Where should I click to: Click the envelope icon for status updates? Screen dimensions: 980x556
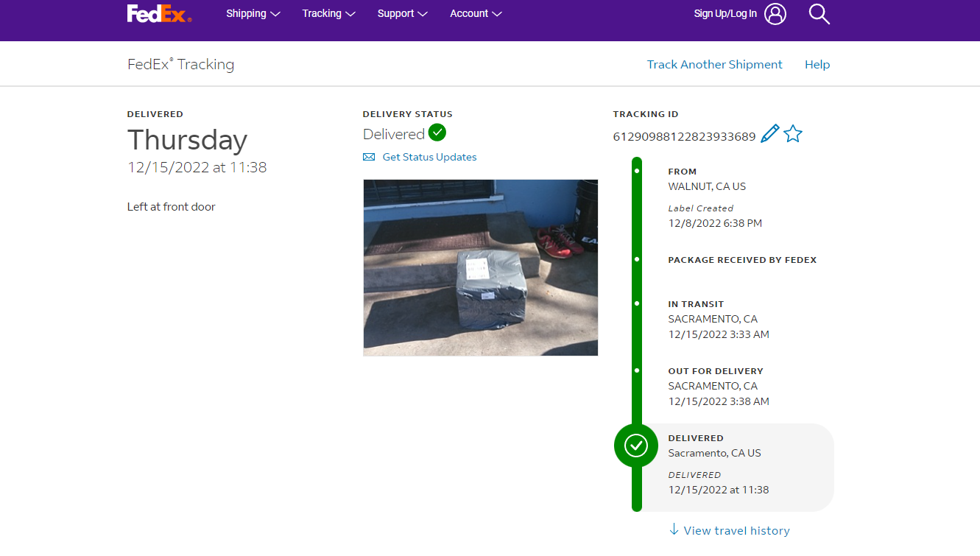369,157
